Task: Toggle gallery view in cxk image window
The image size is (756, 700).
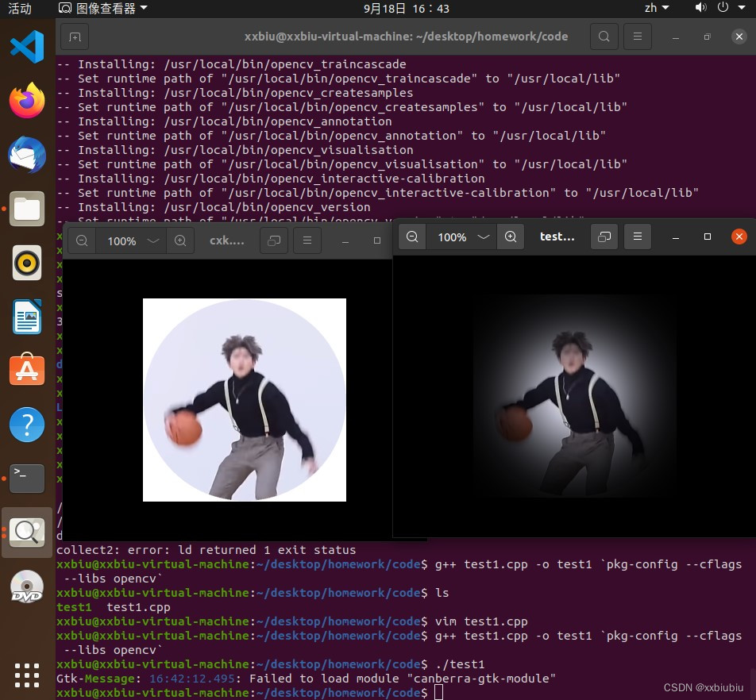Action: [274, 240]
